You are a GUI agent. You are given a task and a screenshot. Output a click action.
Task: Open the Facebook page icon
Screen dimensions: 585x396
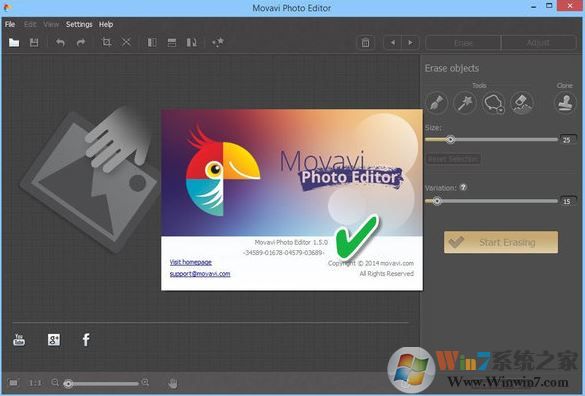tap(86, 340)
